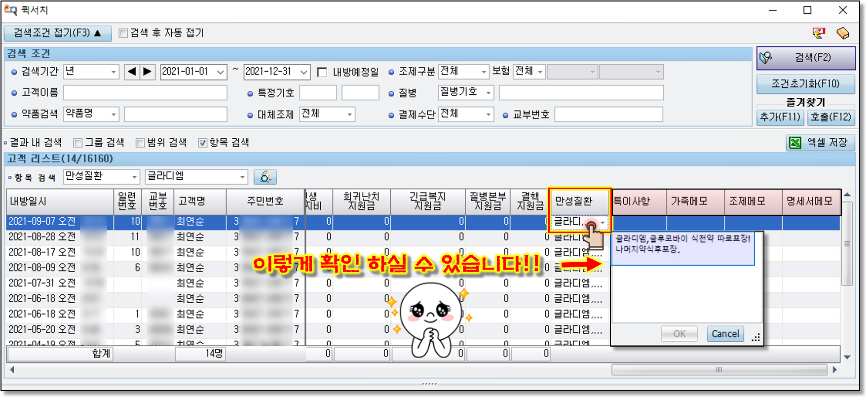Screen dimensions: 868x399
Task: Click the 엑셀 저장 Excel save button
Action: coord(820,143)
